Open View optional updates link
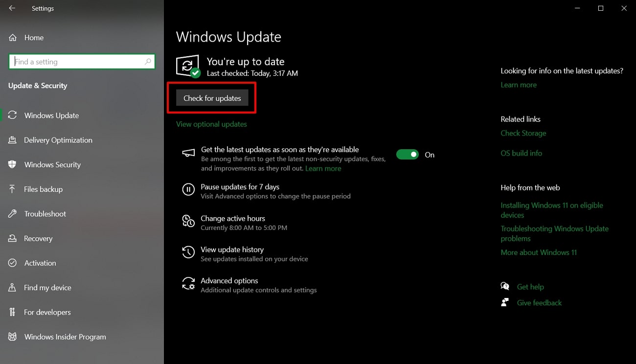This screenshot has width=636, height=364. tap(211, 124)
